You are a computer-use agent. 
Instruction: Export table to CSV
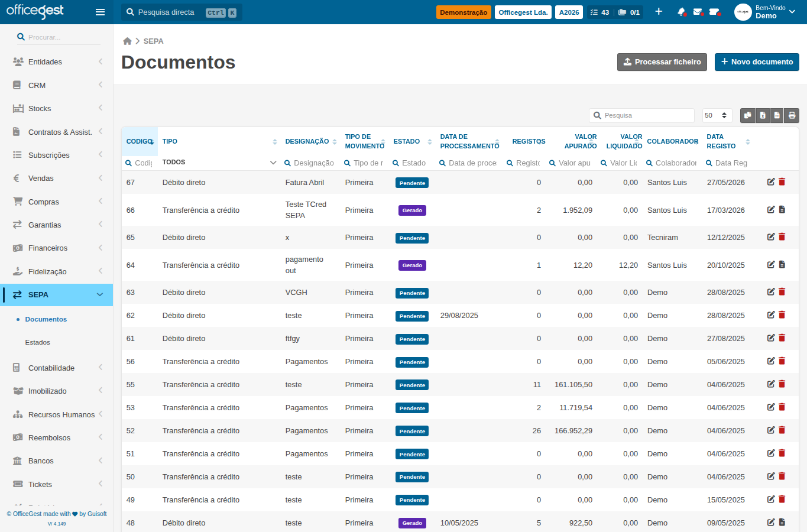777,115
